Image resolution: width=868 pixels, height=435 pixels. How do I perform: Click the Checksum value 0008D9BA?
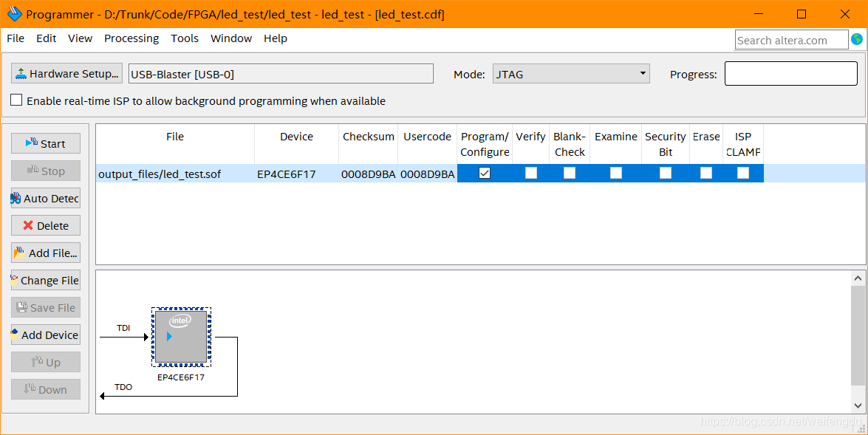click(368, 174)
